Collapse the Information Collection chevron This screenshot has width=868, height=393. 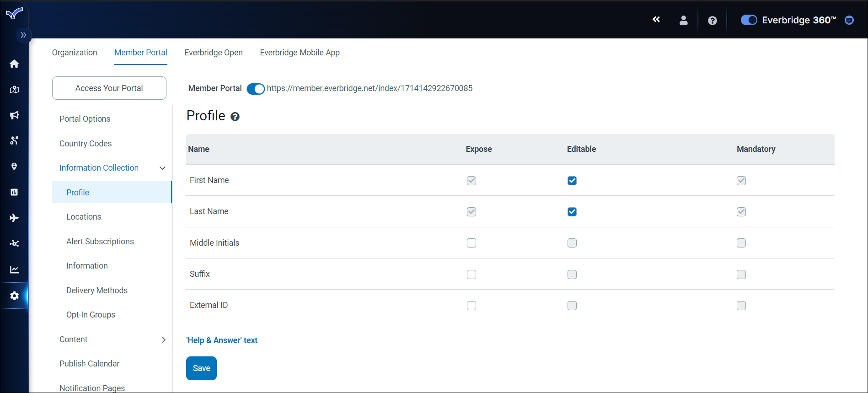pos(162,168)
